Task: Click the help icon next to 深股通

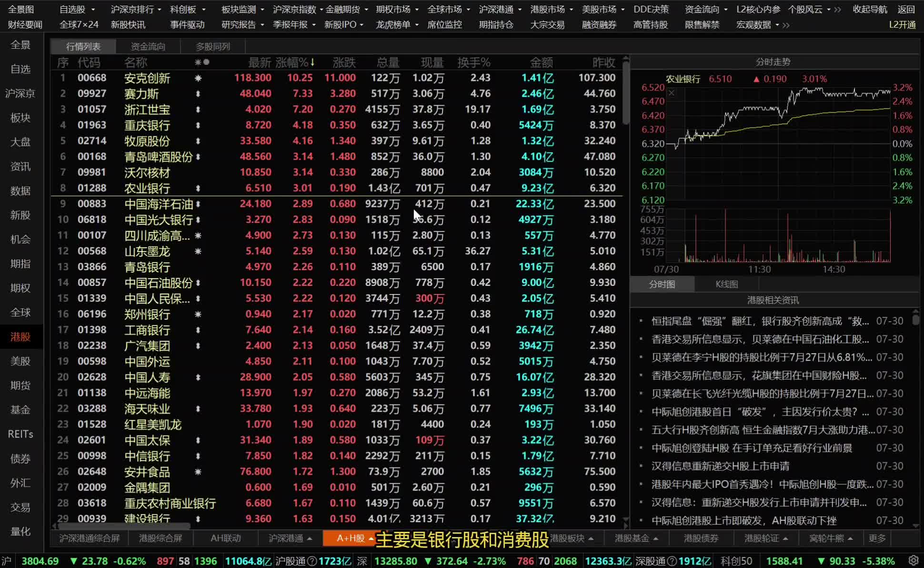Action: coord(672,561)
